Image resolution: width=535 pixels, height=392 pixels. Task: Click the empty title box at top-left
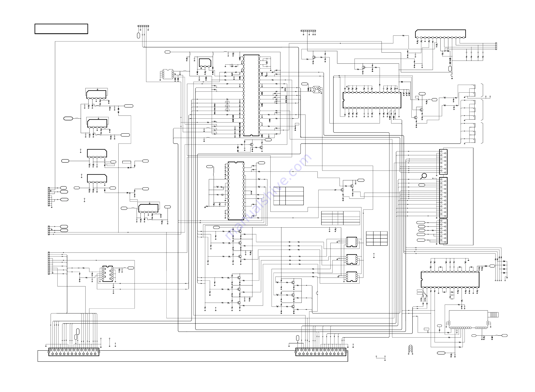pos(61,29)
